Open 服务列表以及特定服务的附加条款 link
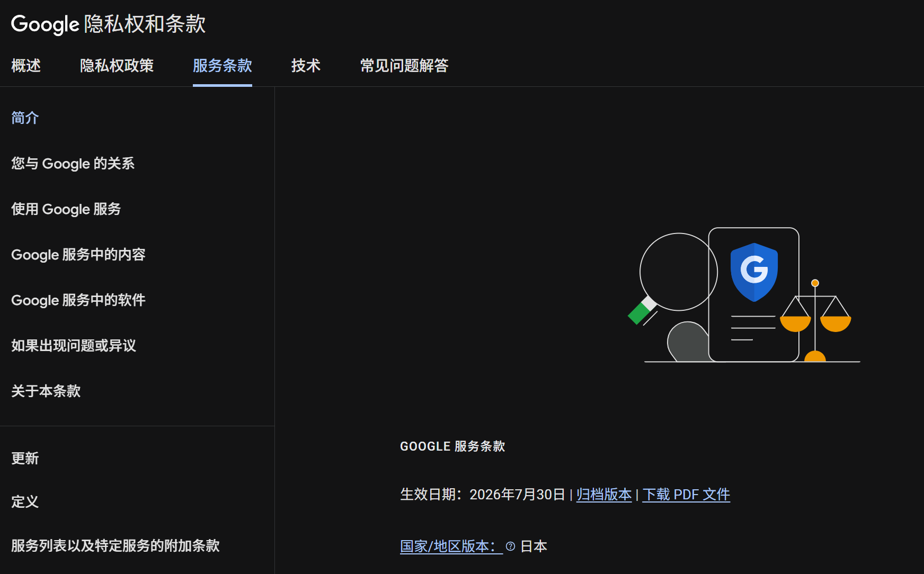Image resolution: width=924 pixels, height=574 pixels. coord(115,545)
